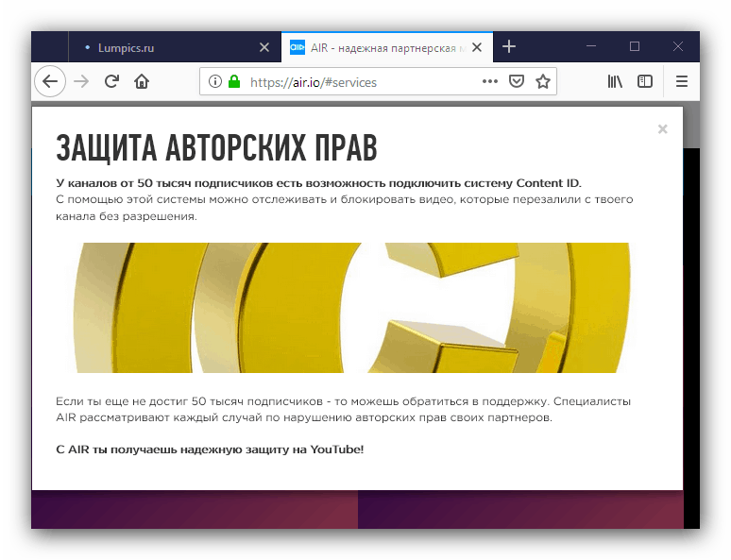Switch to the Lumpics.ru tab
The image size is (731, 560).
[175, 47]
